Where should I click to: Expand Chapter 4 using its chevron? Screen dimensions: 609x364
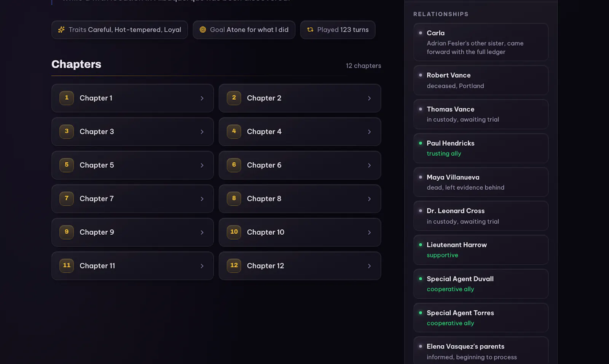point(369,132)
